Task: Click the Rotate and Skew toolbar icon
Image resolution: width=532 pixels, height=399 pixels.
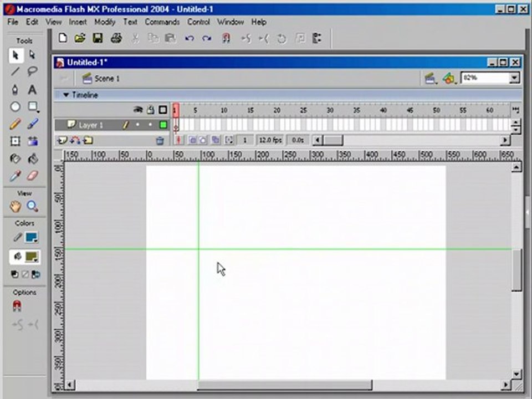Action: [282, 38]
